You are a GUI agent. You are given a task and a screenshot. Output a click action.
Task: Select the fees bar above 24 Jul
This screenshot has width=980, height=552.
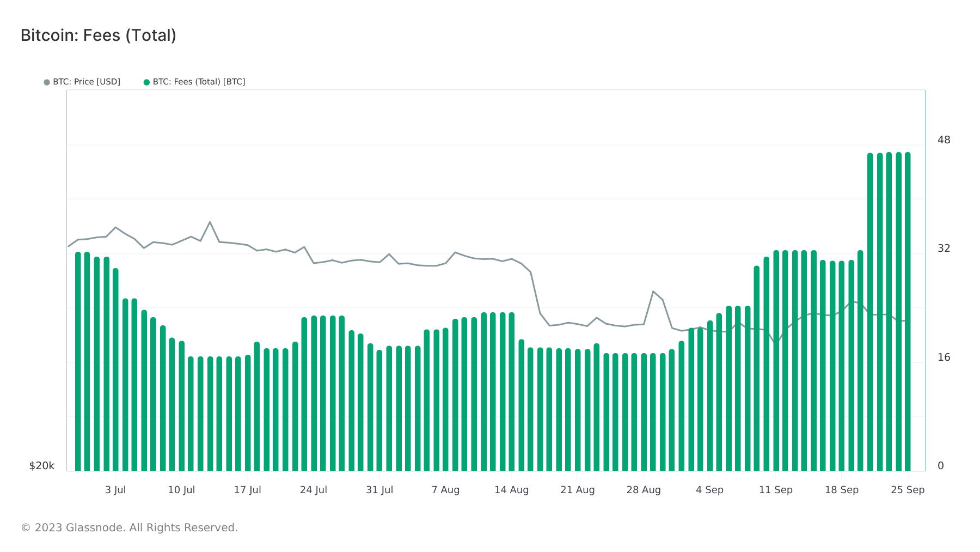(x=314, y=393)
